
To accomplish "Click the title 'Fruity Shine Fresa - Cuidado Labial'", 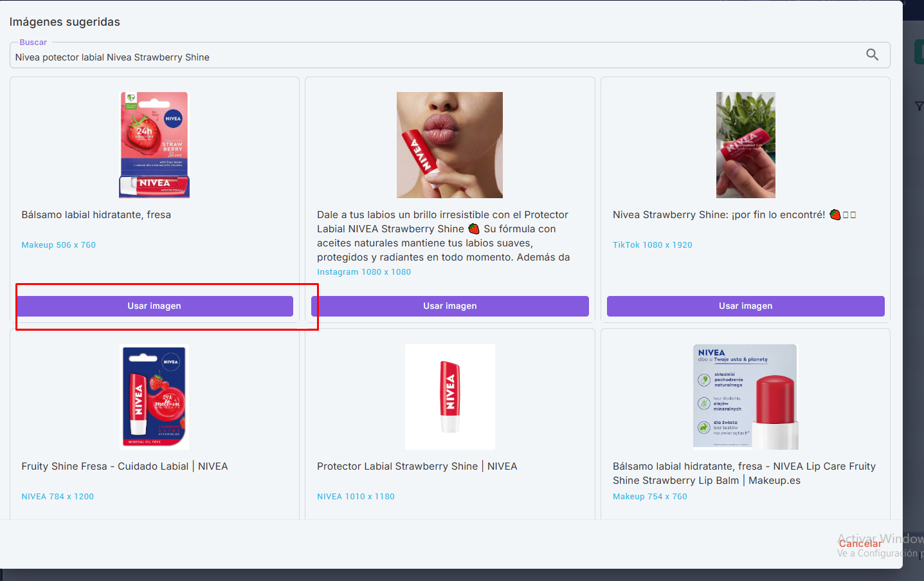I will click(125, 466).
